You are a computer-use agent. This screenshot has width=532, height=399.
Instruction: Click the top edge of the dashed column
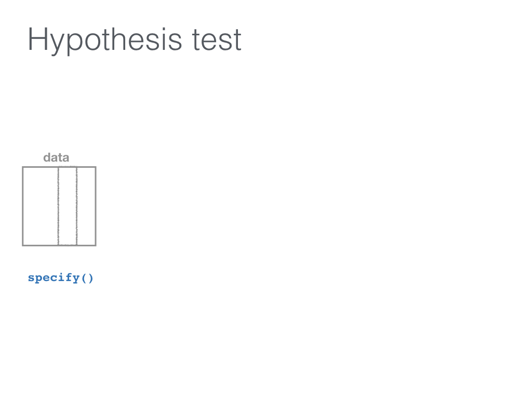point(68,167)
